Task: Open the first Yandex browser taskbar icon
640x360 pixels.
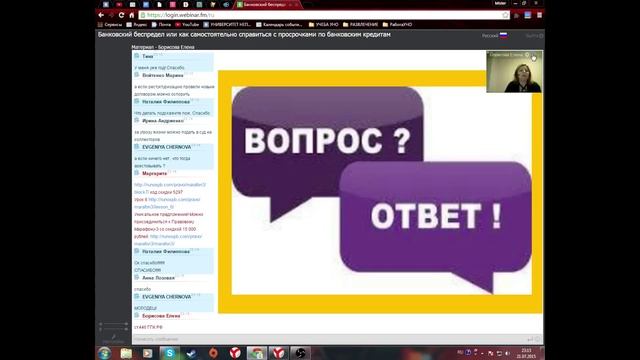Action: pyautogui.click(x=235, y=353)
